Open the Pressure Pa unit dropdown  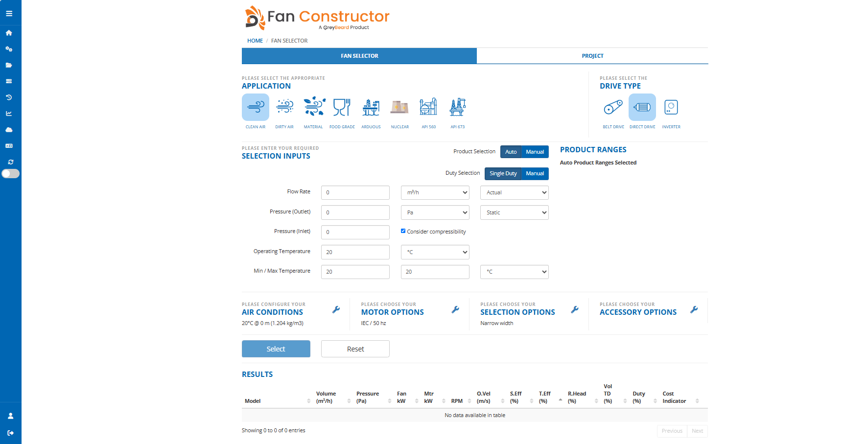[x=435, y=212]
